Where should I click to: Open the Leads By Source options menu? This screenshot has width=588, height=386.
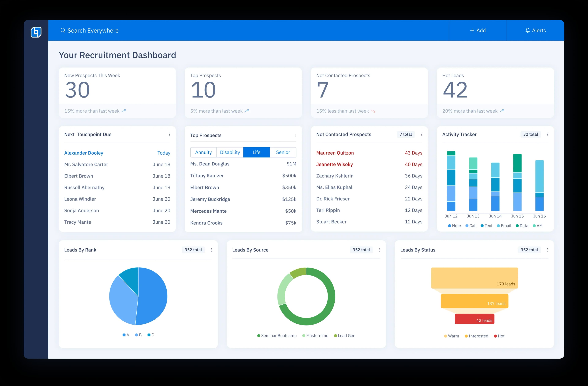[380, 250]
